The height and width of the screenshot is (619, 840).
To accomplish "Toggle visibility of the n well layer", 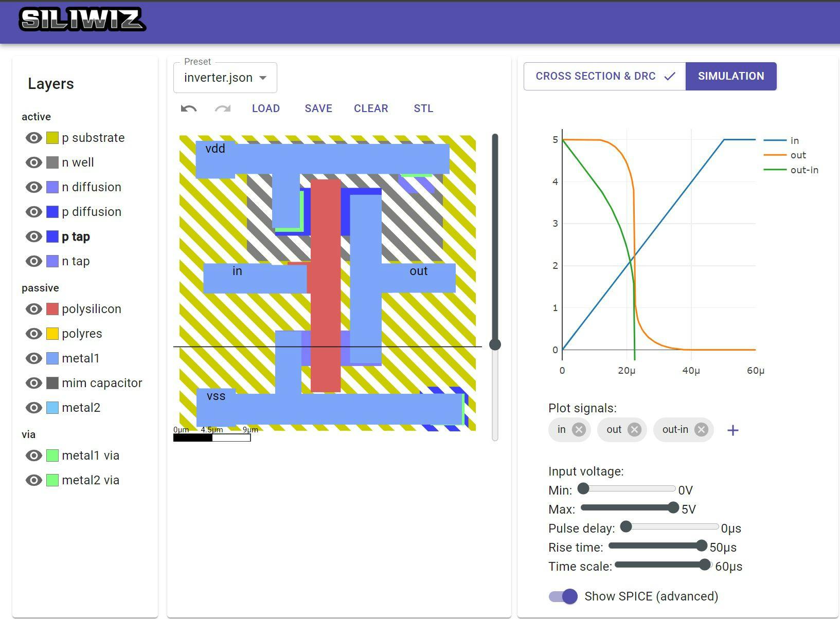I will point(33,162).
